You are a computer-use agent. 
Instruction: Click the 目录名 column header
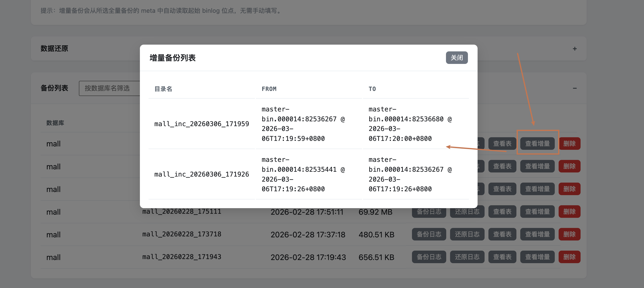pos(163,89)
